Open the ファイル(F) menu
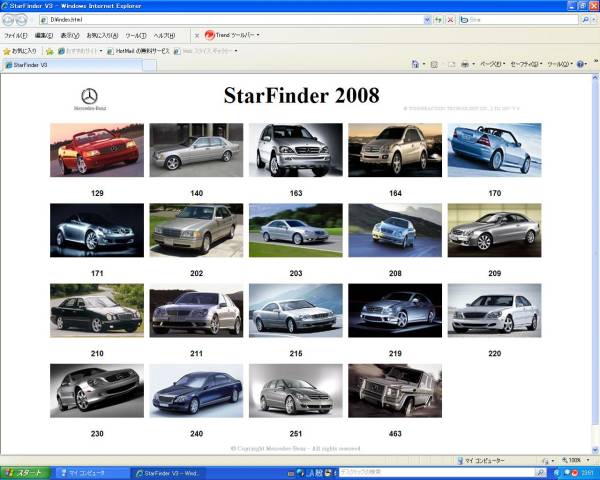This screenshot has height=480, width=600. point(15,36)
